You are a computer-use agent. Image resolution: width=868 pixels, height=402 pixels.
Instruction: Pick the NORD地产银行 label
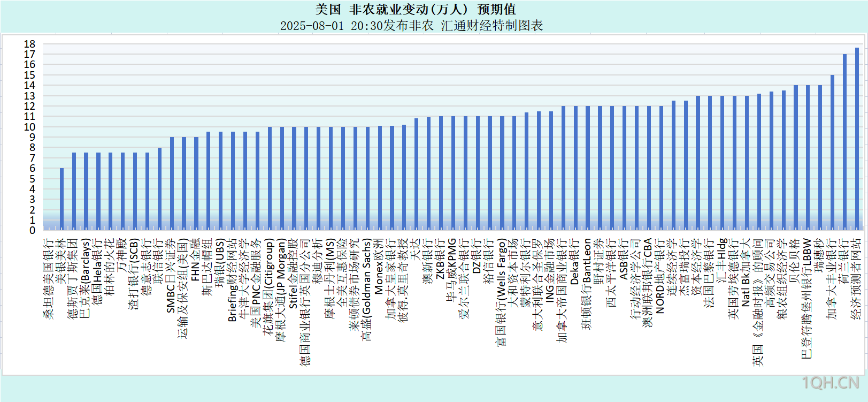click(661, 276)
